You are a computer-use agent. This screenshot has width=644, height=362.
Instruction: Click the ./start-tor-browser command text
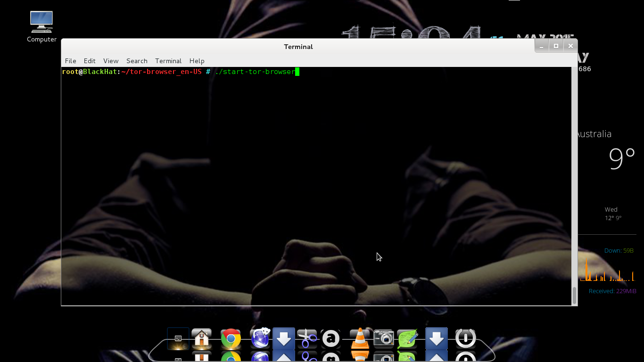[255, 72]
